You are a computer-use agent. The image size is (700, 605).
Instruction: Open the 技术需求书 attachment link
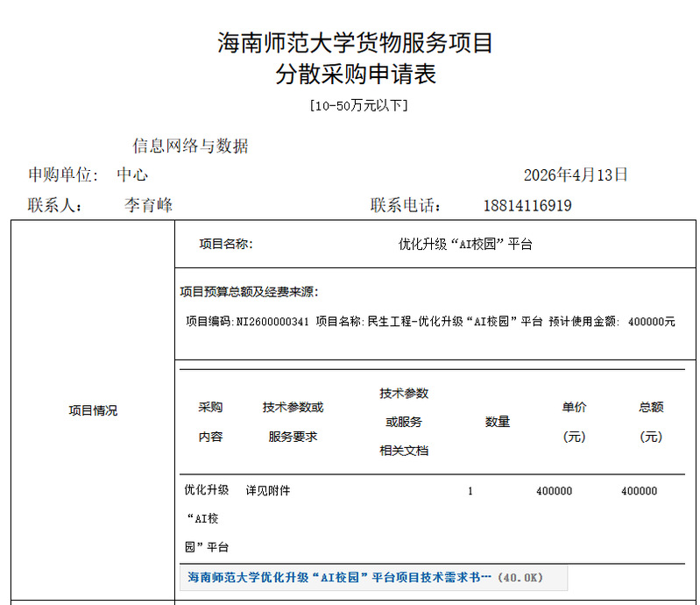[x=340, y=578]
